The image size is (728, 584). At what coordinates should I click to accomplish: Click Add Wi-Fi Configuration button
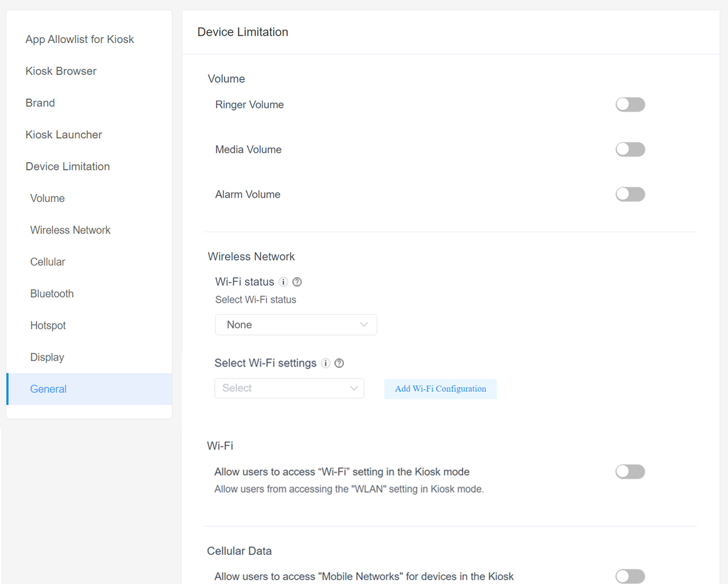[440, 389]
